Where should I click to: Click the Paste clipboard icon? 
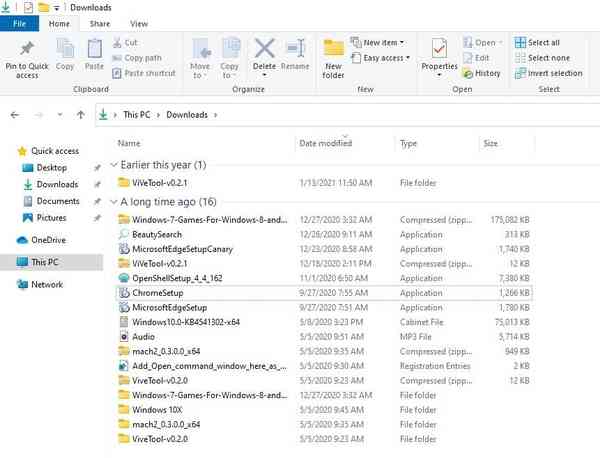[x=95, y=49]
